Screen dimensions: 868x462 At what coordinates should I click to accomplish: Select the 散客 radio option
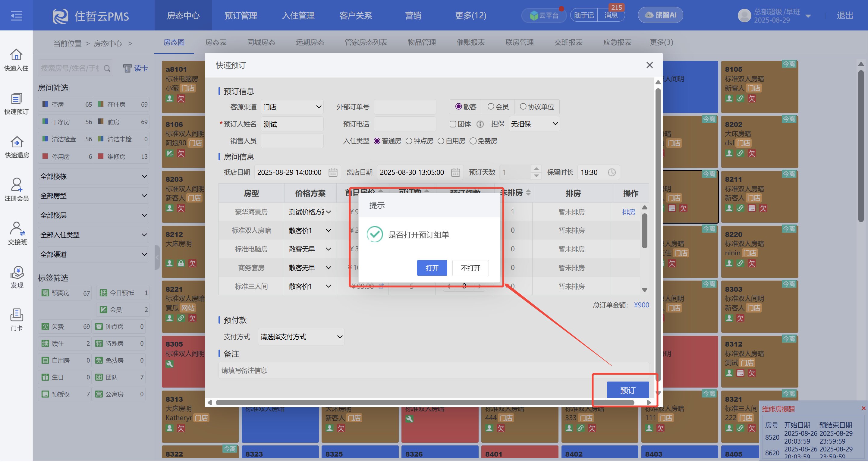(458, 106)
